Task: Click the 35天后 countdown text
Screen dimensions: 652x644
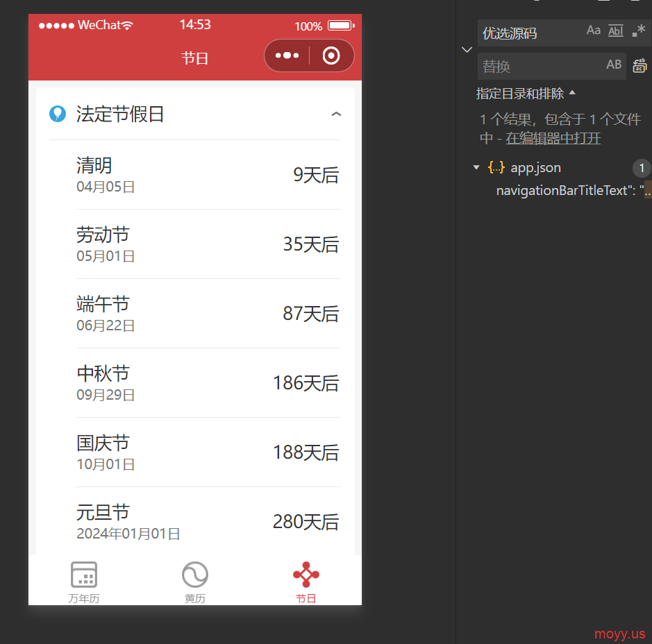Action: click(x=311, y=244)
